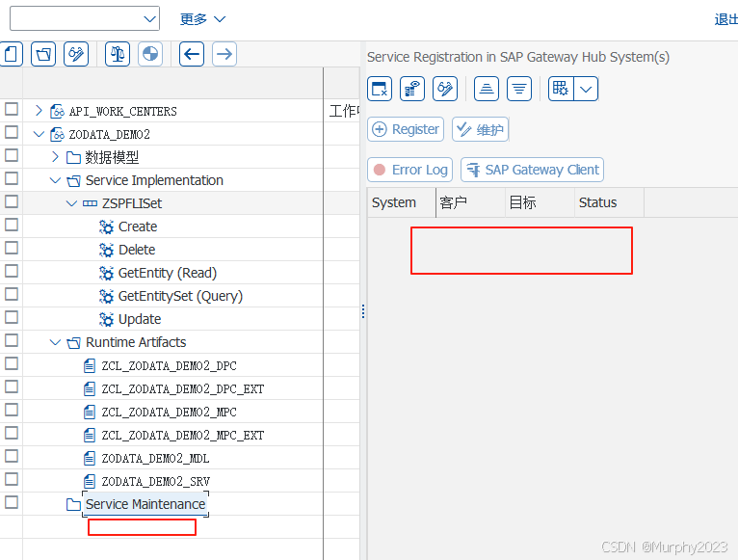The width and height of the screenshot is (738, 560).
Task: Click the system settings icon in Service Registration toolbar
Action: (412, 89)
